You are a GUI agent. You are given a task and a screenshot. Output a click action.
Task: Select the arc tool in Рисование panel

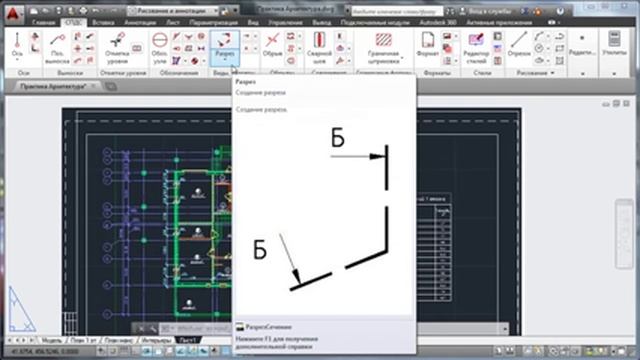539,36
